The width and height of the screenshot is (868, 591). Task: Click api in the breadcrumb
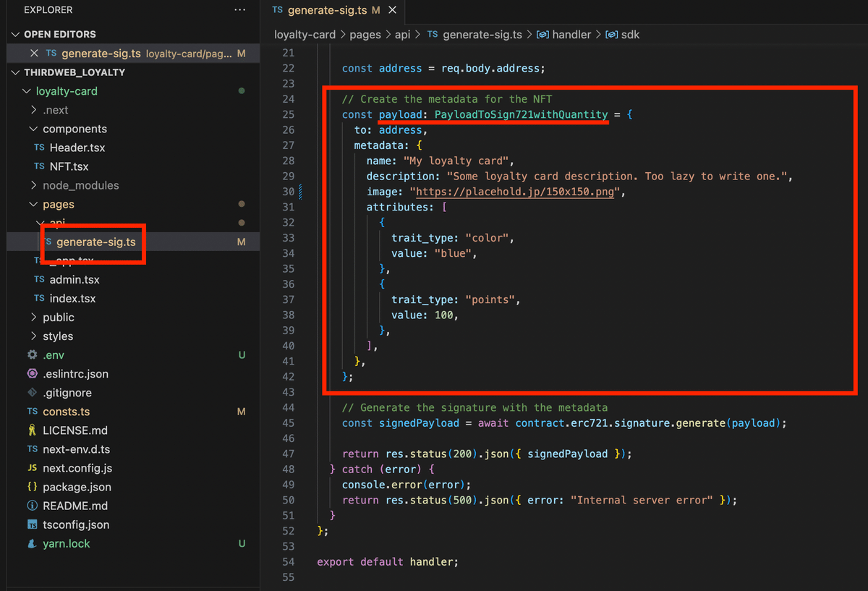click(x=404, y=34)
